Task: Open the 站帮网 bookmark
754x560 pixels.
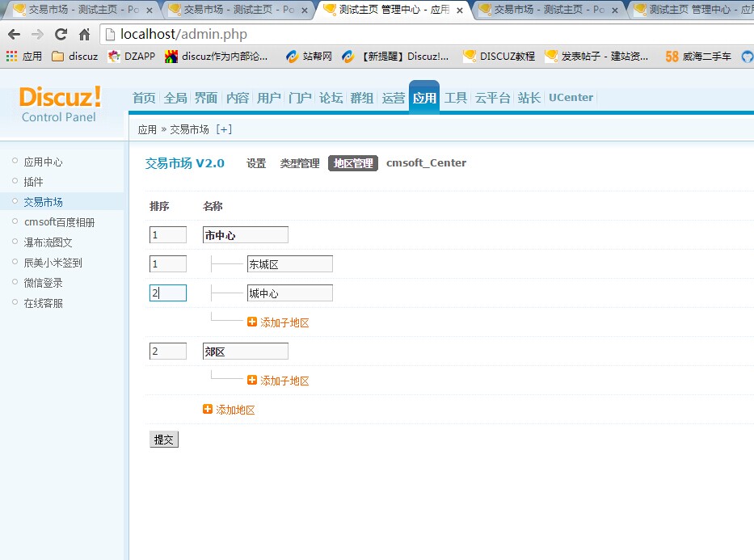Action: [309, 57]
